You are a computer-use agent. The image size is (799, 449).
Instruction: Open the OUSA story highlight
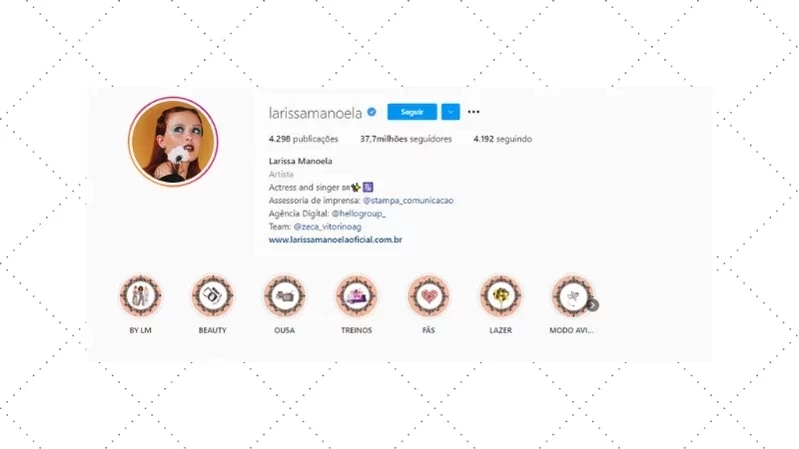[284, 296]
